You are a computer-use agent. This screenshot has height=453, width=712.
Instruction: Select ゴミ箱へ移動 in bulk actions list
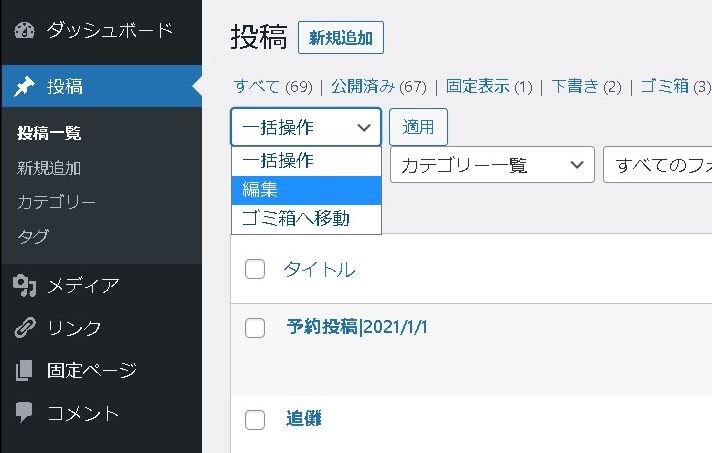[x=306, y=218]
